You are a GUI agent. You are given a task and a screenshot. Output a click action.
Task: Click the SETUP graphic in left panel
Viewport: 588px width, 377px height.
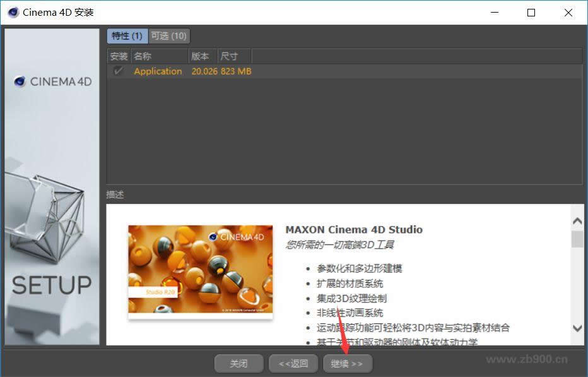[x=52, y=285]
